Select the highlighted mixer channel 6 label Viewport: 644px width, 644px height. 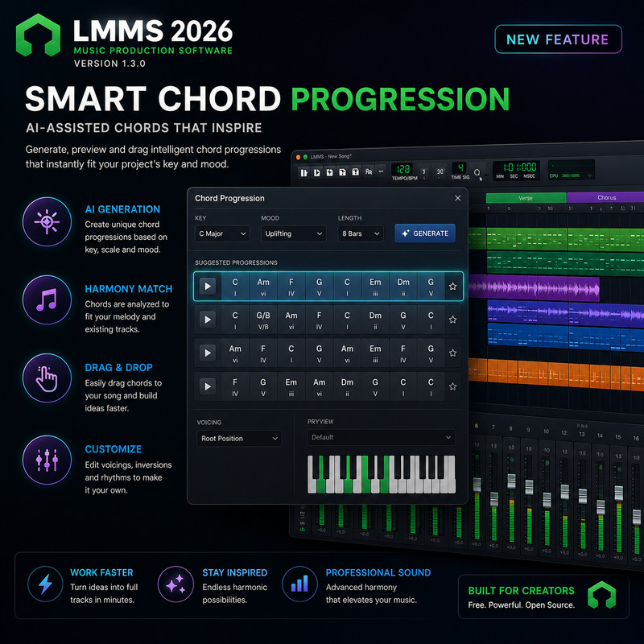pyautogui.click(x=477, y=426)
